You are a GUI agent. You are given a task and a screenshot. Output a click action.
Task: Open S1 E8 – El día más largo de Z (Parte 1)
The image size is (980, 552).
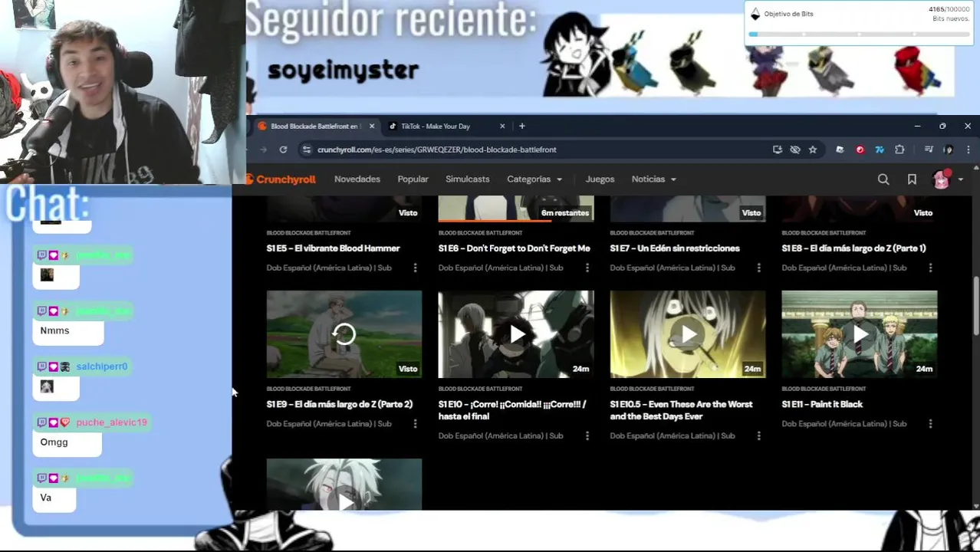coord(853,248)
